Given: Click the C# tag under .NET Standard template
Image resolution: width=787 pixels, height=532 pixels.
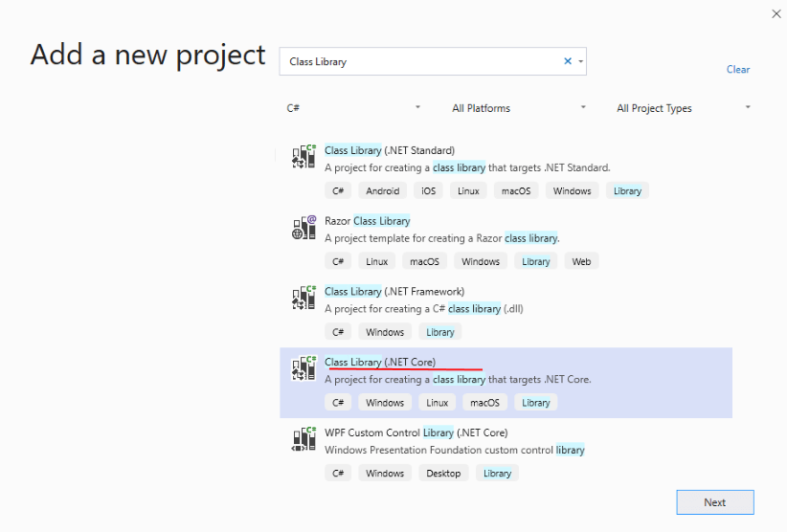Looking at the screenshot, I should coord(338,191).
